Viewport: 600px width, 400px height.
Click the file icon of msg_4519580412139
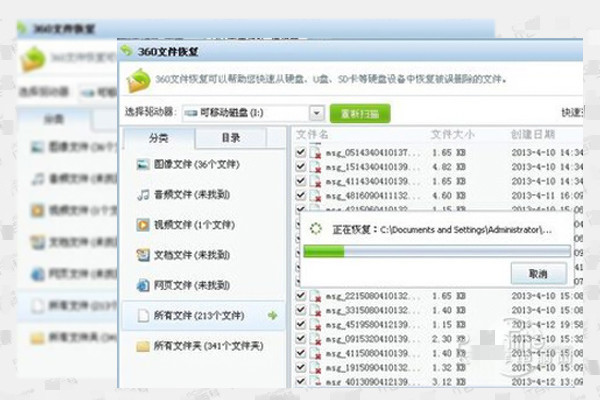tap(315, 325)
